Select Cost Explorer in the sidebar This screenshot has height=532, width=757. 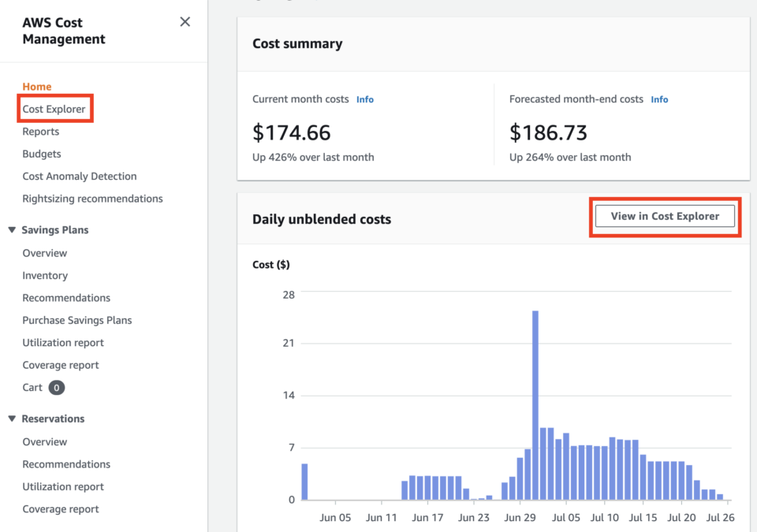54,108
